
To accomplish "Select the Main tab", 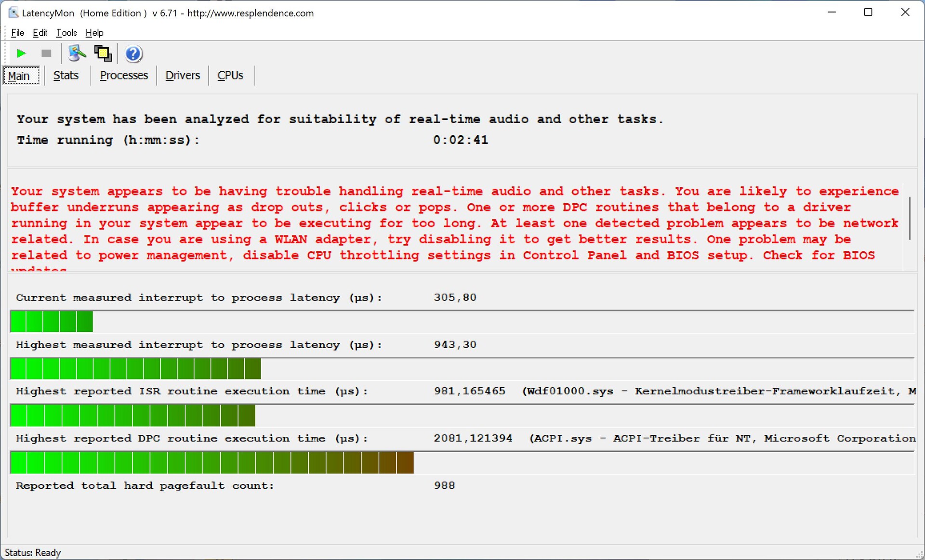I will (19, 76).
